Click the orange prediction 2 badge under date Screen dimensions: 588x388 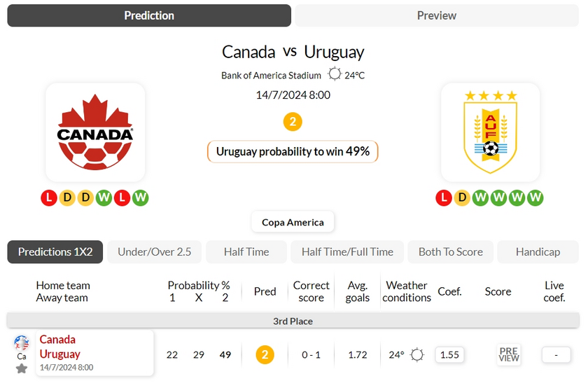[293, 122]
